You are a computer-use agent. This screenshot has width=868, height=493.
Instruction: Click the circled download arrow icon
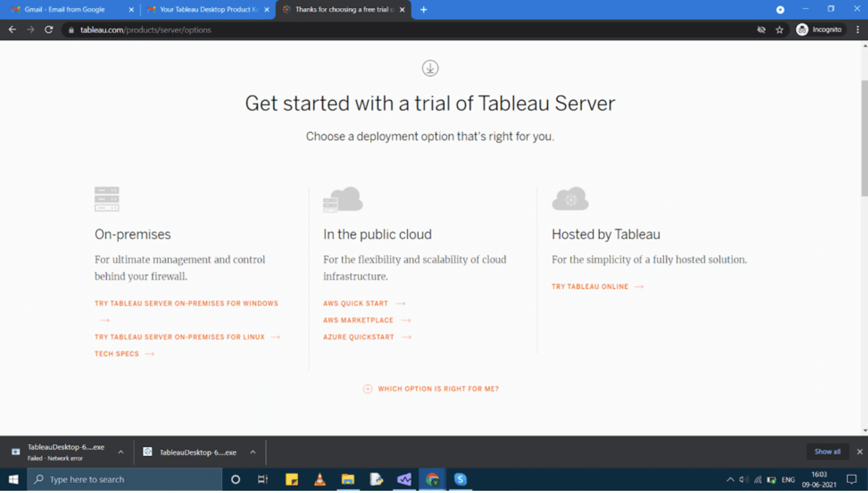430,68
